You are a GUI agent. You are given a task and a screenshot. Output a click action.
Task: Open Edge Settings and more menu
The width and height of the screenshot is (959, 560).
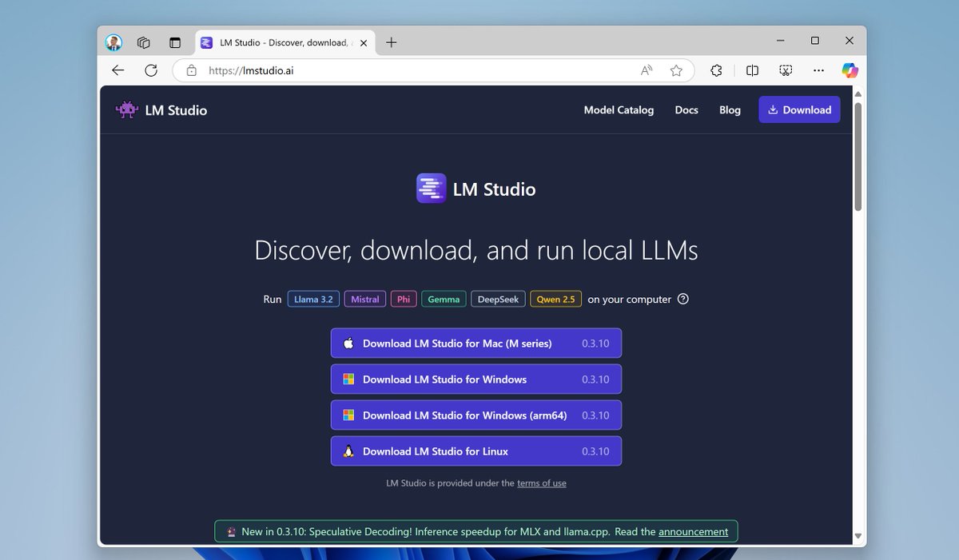(x=818, y=70)
